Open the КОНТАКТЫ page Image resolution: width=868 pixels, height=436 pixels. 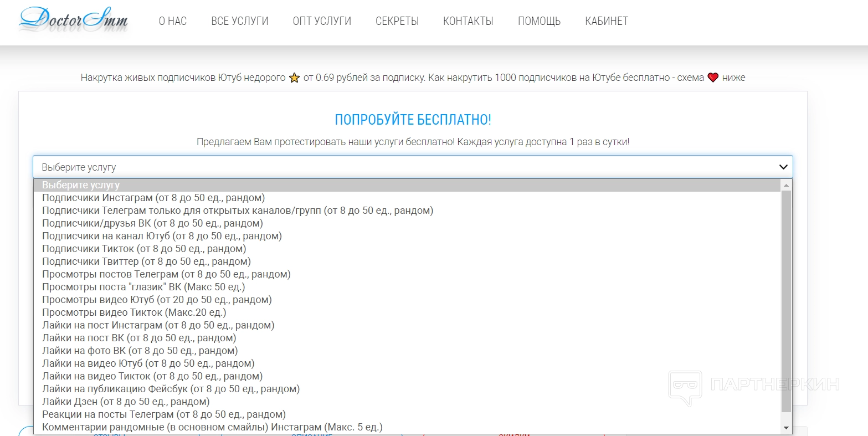tap(468, 22)
